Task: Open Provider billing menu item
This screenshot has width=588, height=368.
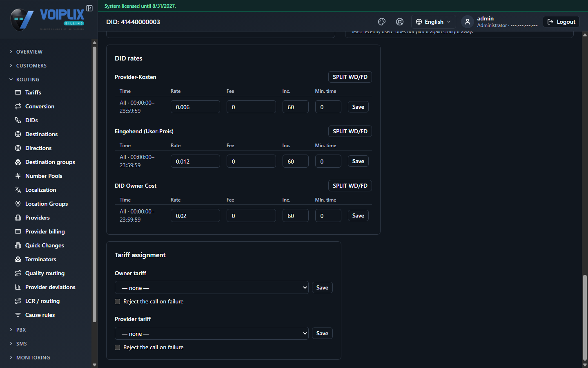Action: point(45,231)
